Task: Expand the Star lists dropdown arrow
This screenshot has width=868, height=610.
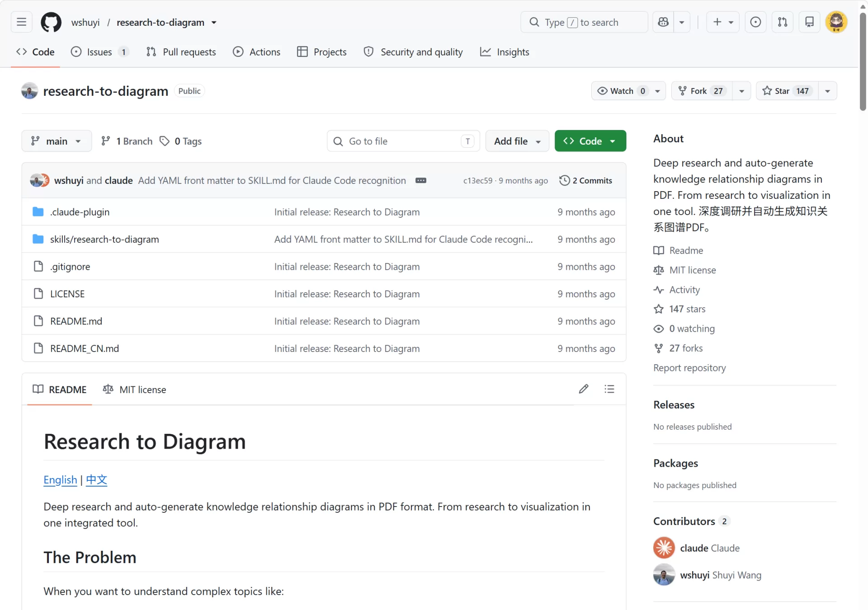Action: [x=827, y=91]
